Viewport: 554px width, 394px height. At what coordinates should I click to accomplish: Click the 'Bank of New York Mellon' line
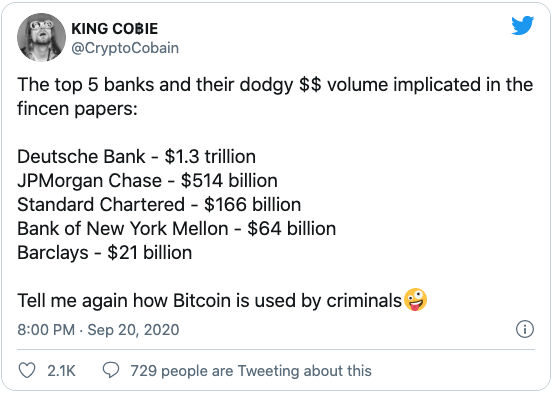point(177,229)
